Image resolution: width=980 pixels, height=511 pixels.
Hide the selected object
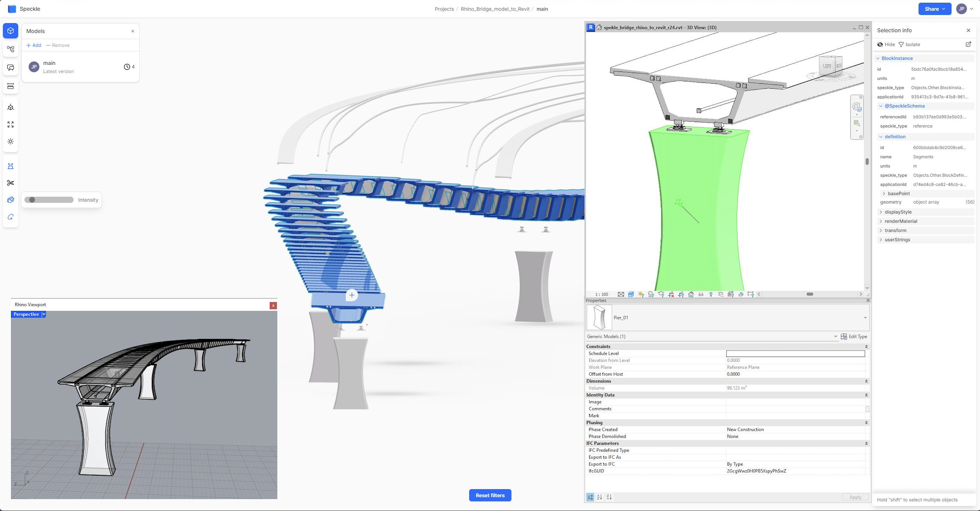tap(886, 44)
